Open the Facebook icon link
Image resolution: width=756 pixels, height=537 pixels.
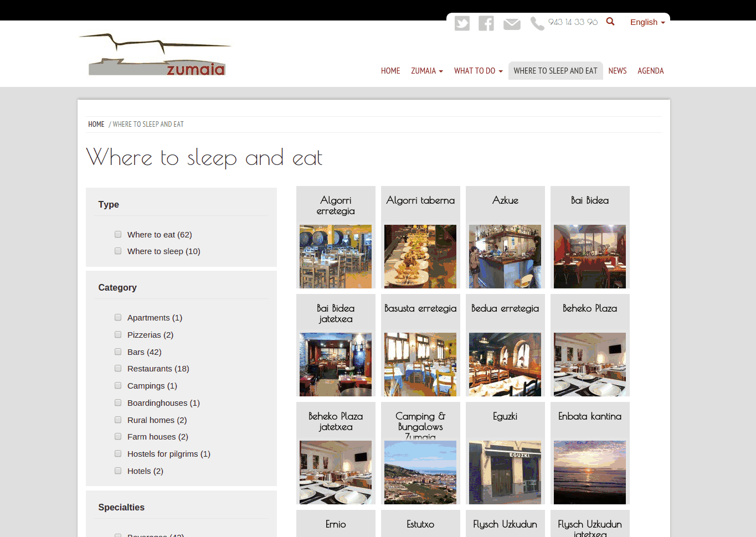click(x=486, y=23)
